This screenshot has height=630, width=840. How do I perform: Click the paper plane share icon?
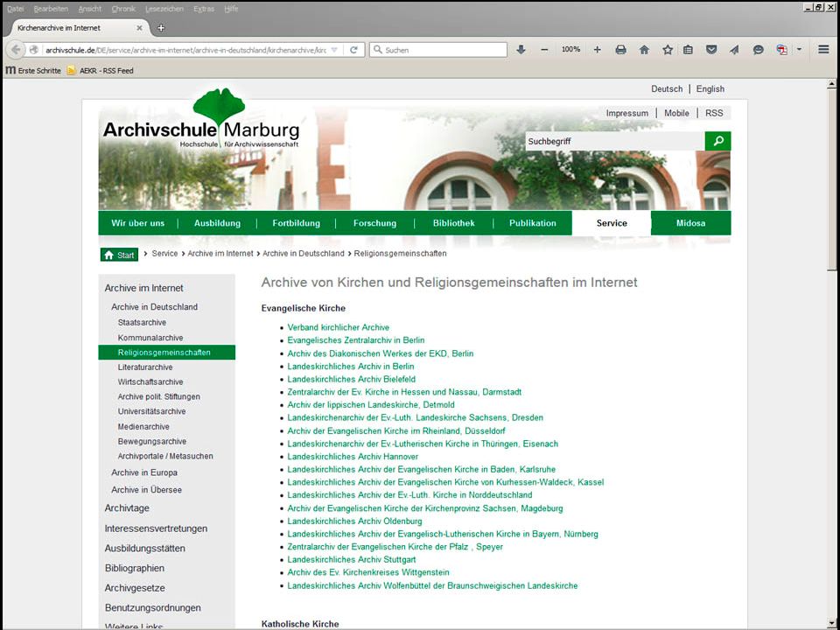(x=734, y=50)
